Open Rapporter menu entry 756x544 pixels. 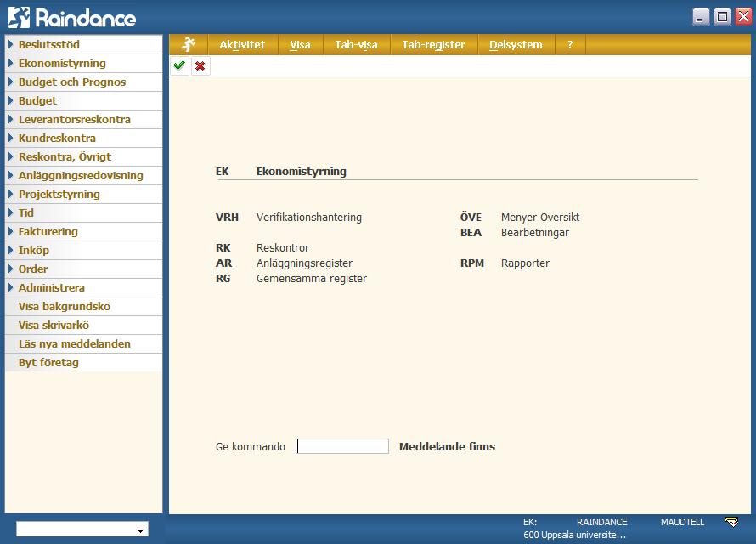coord(525,263)
